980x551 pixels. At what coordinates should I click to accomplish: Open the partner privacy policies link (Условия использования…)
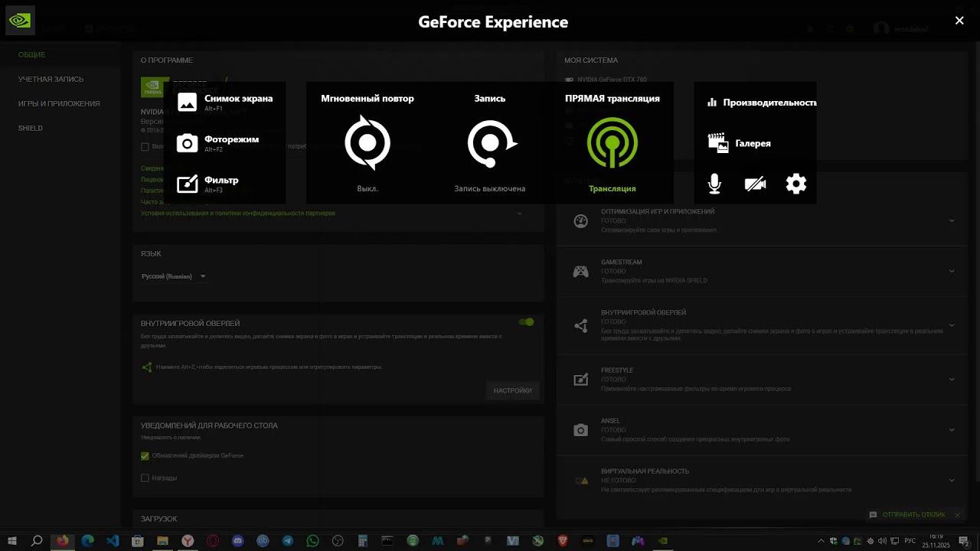coord(238,214)
